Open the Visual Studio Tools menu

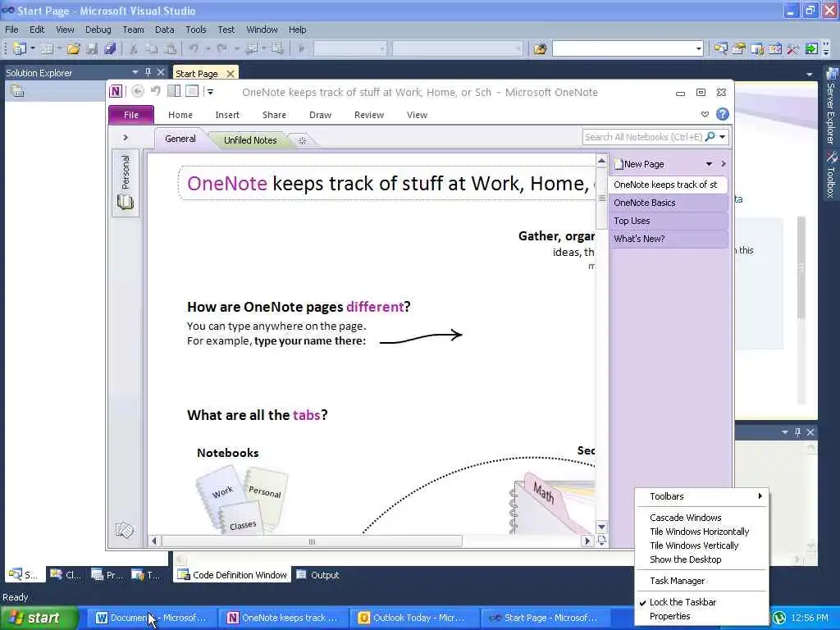point(195,30)
